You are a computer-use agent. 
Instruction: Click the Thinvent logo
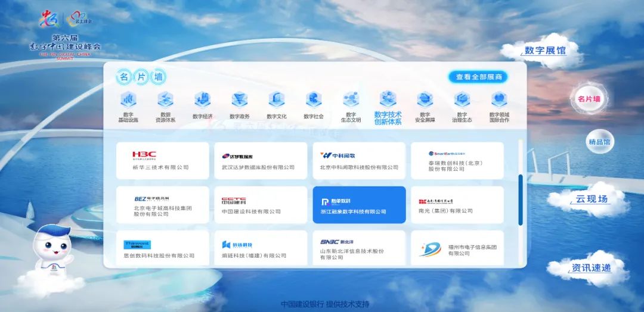(137, 245)
